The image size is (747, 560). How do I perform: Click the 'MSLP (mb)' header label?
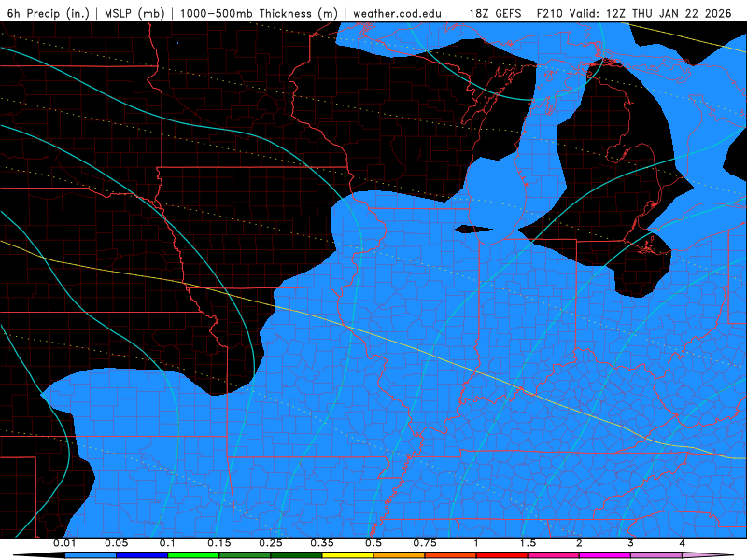click(134, 13)
